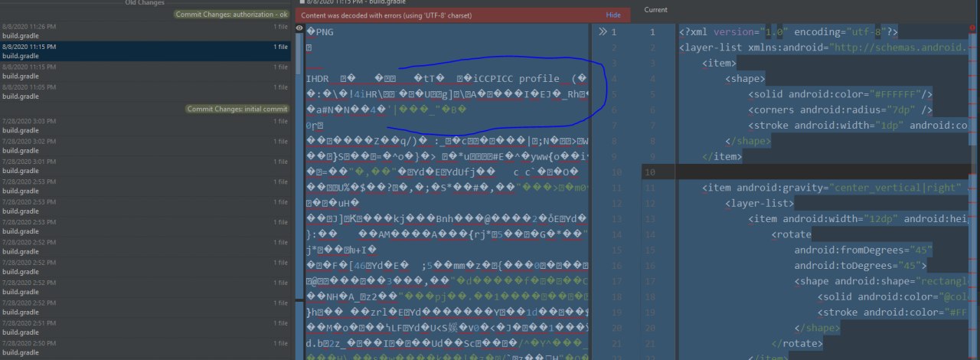Click the 'IHDR' line with 'iCCPICC profile'
The width and height of the screenshot is (980, 360).
447,79
